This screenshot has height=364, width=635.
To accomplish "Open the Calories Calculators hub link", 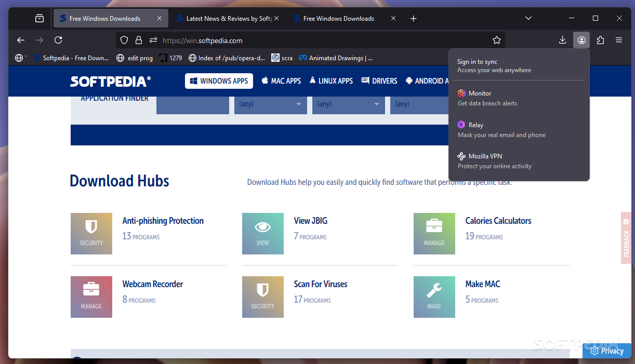I will pyautogui.click(x=498, y=221).
